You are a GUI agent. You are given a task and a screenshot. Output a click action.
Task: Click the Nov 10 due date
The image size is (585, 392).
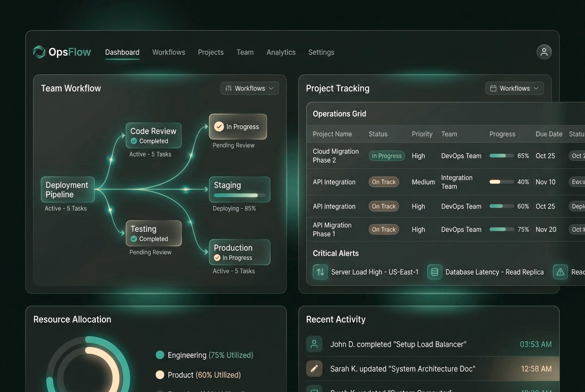(x=545, y=182)
